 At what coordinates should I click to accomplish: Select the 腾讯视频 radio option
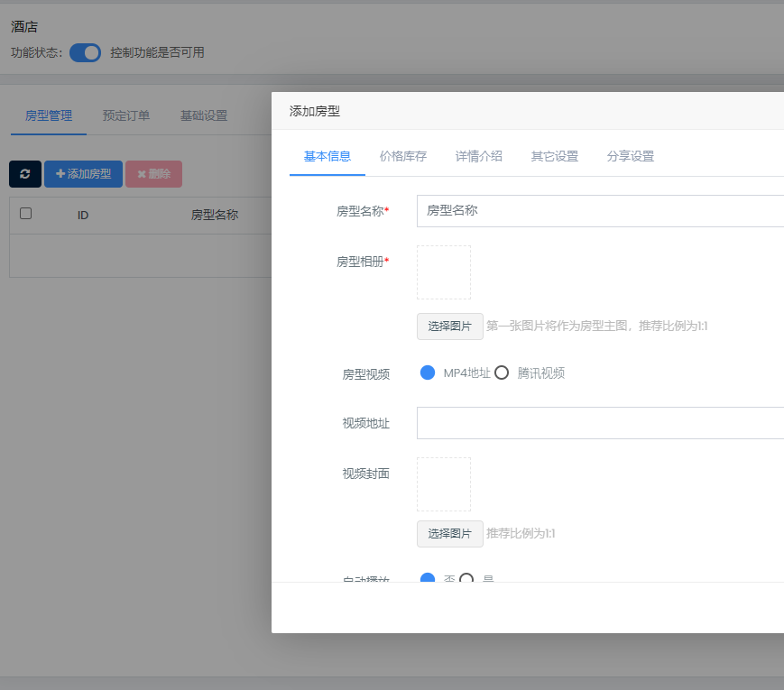point(502,373)
